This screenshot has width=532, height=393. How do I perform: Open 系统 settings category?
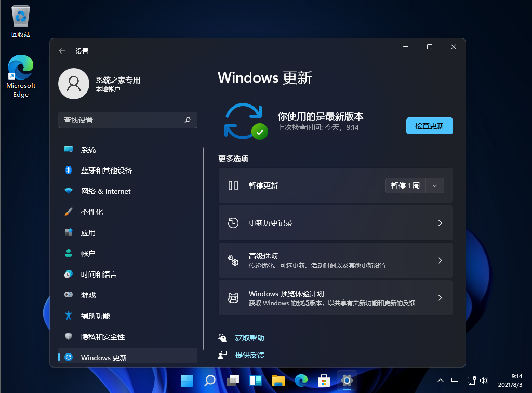coord(128,150)
